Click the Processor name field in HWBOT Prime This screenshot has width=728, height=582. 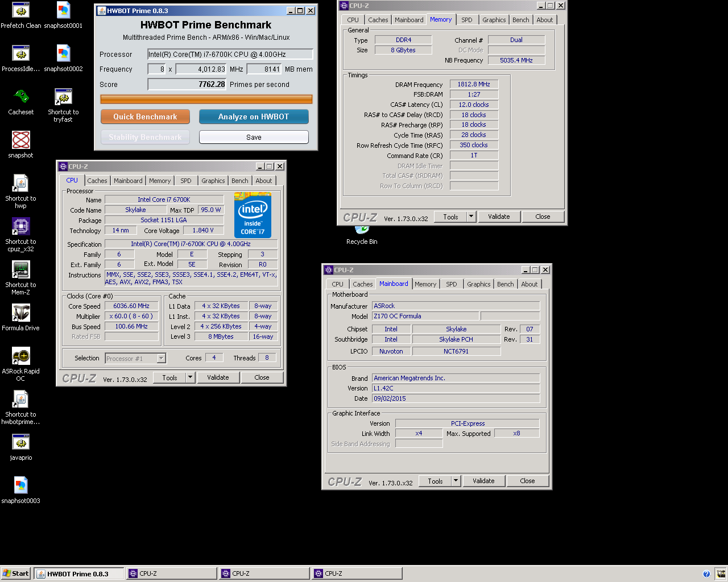[x=230, y=55]
